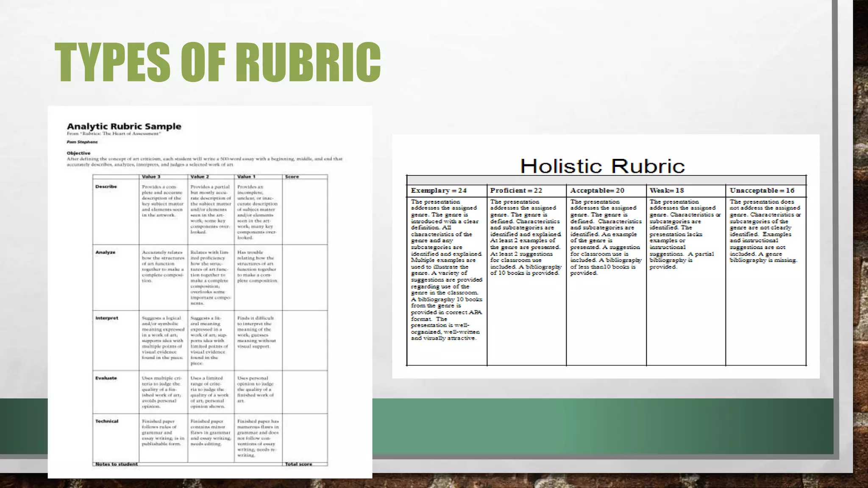This screenshot has width=868, height=488.
Task: Click the 'Score' column header
Action: 292,177
